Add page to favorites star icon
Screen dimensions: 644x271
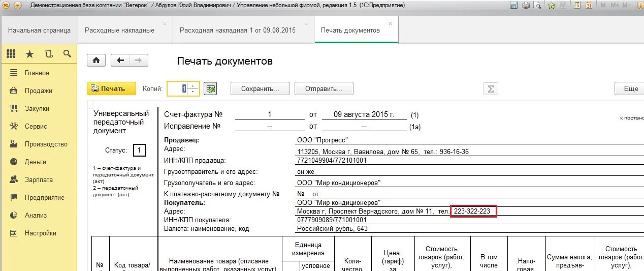(x=552, y=5)
